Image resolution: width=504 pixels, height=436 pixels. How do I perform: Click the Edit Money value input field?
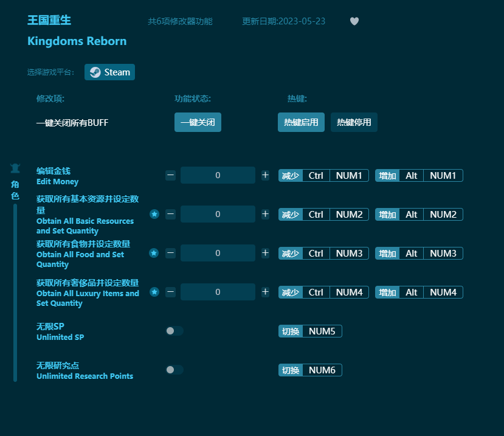218,175
